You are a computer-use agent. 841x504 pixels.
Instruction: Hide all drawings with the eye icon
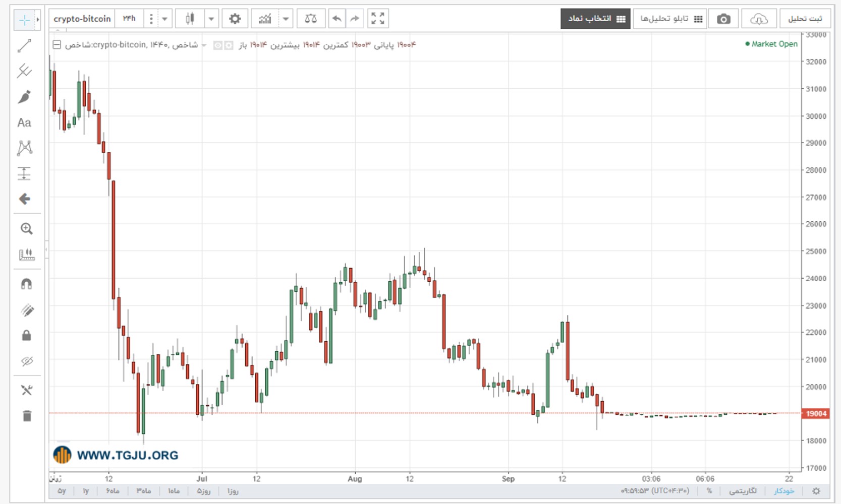click(27, 361)
